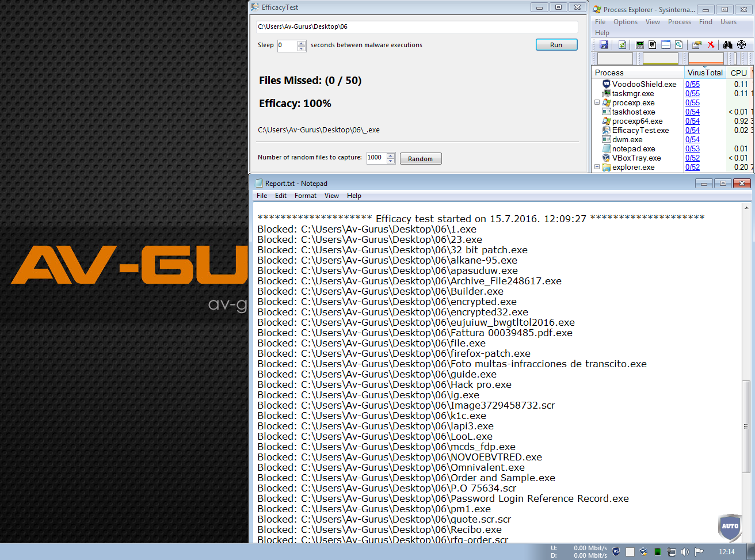755x560 pixels.
Task: Click the red X Kill Process icon
Action: (711, 45)
